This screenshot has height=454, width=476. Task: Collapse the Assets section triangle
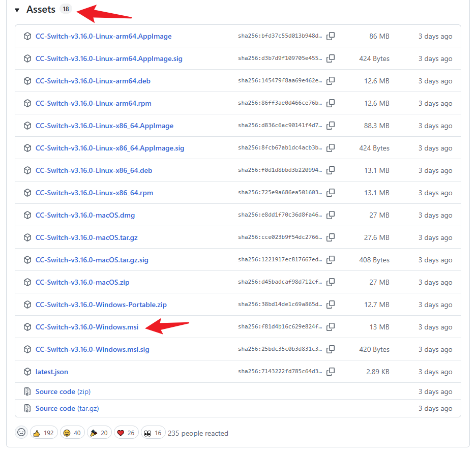(x=17, y=10)
